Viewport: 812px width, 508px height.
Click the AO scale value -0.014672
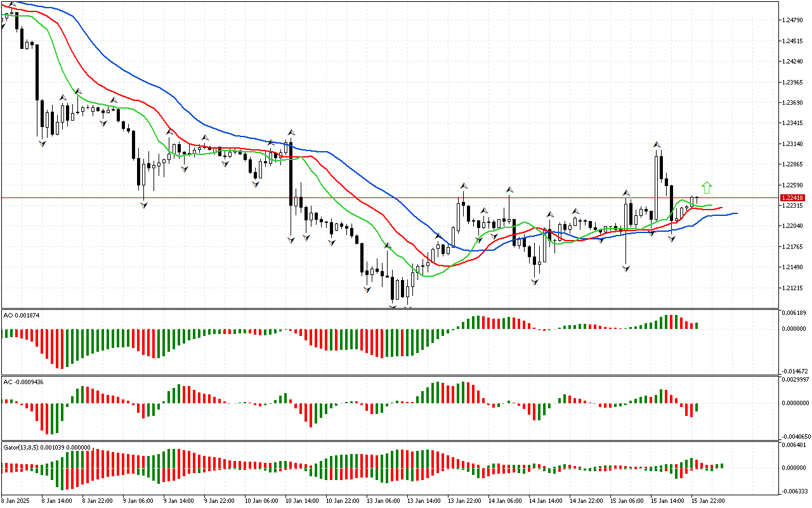click(796, 371)
